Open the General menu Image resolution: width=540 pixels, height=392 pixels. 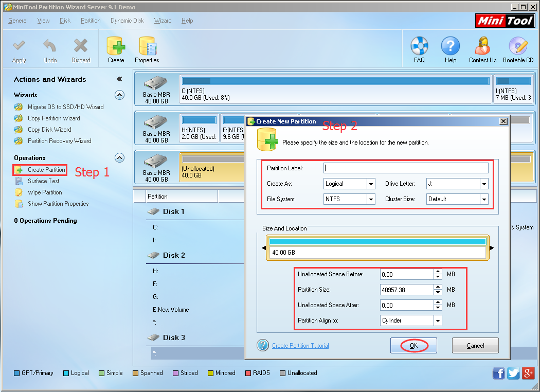(x=18, y=21)
